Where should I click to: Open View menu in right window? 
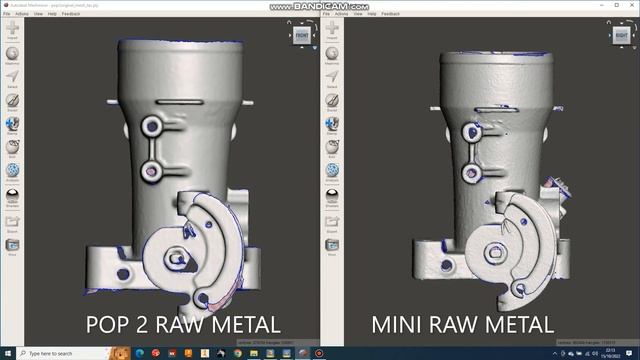358,14
